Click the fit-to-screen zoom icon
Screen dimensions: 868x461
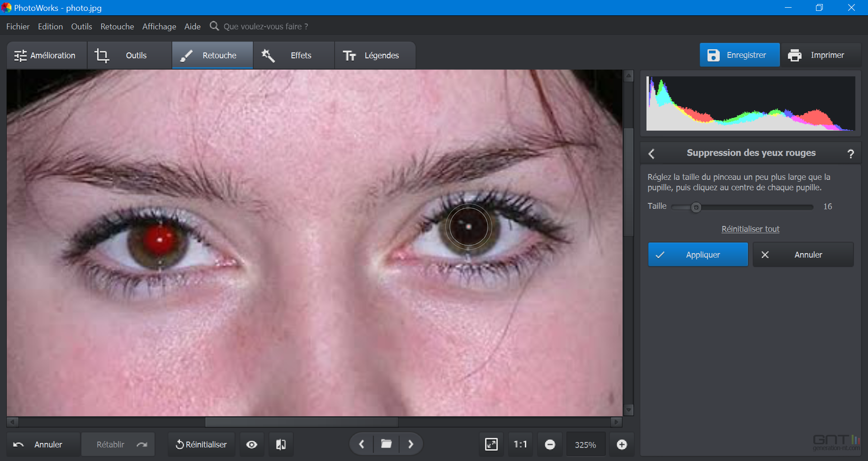[x=491, y=444]
